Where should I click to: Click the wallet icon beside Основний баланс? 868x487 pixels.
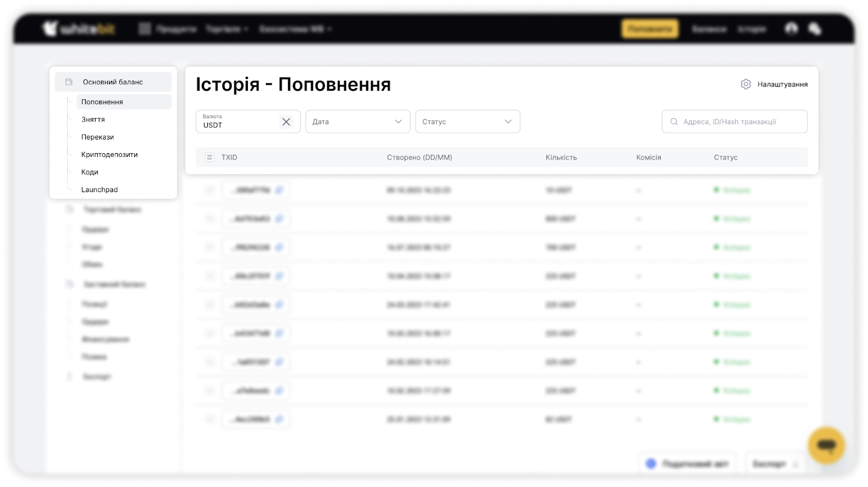(x=69, y=82)
